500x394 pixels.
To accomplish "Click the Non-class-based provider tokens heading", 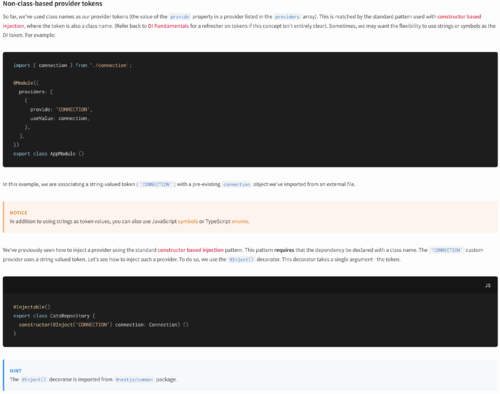I will [53, 4].
